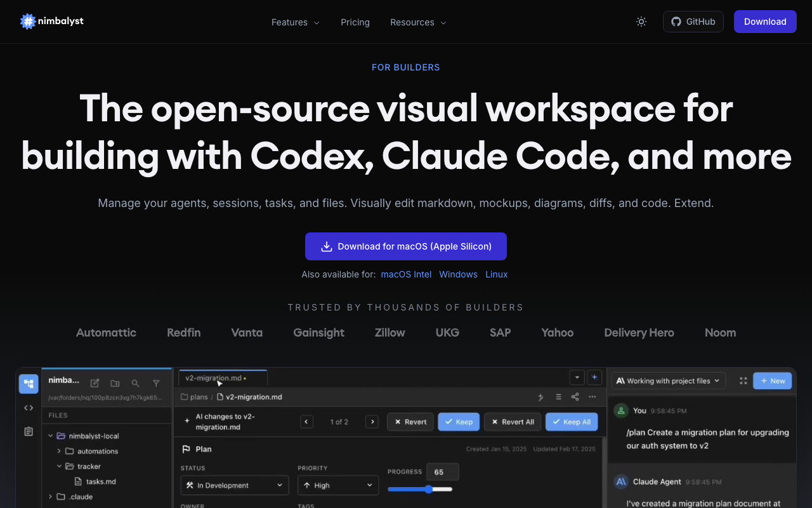812x508 pixels.
Task: Click the Revert button
Action: [x=410, y=422]
